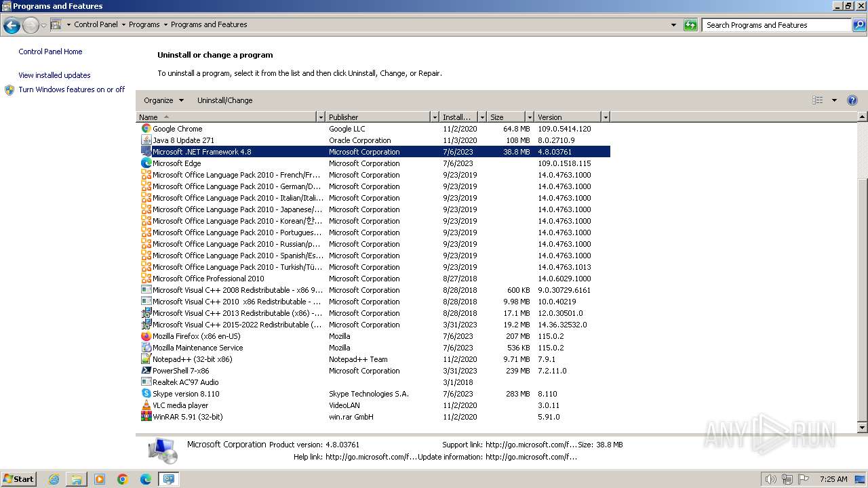Select the Mozilla Maintenance Service icon
868x488 pixels.
click(x=146, y=348)
